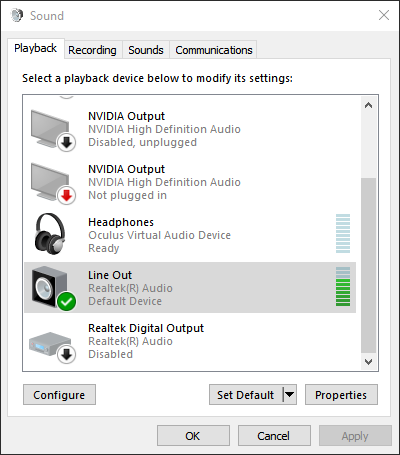This screenshot has height=455, width=400.
Task: Click the Sound window title speaker icon
Action: (17, 15)
